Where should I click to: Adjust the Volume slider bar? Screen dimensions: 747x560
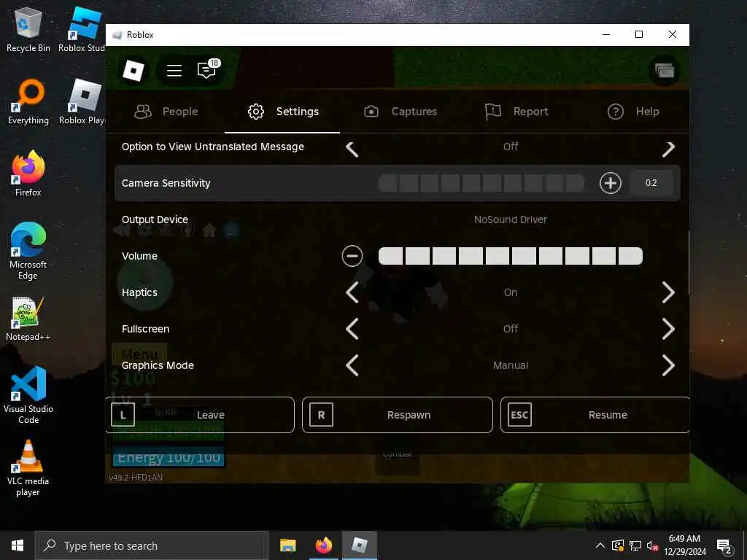click(x=510, y=256)
